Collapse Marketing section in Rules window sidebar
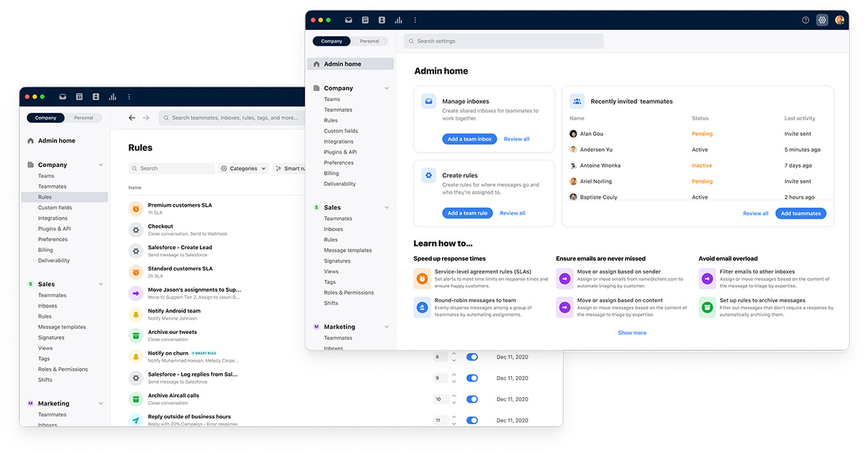Image resolution: width=868 pixels, height=454 pixels. click(x=101, y=403)
